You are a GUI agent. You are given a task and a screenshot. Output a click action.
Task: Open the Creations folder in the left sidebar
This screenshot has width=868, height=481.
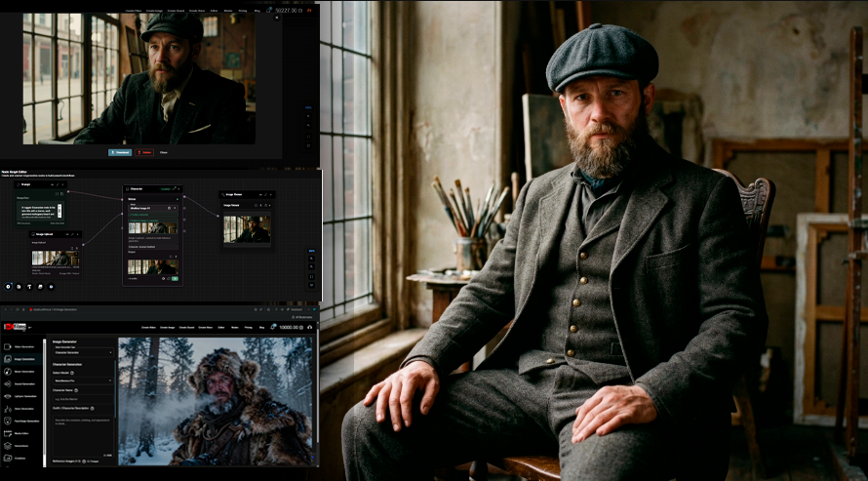coord(22,459)
